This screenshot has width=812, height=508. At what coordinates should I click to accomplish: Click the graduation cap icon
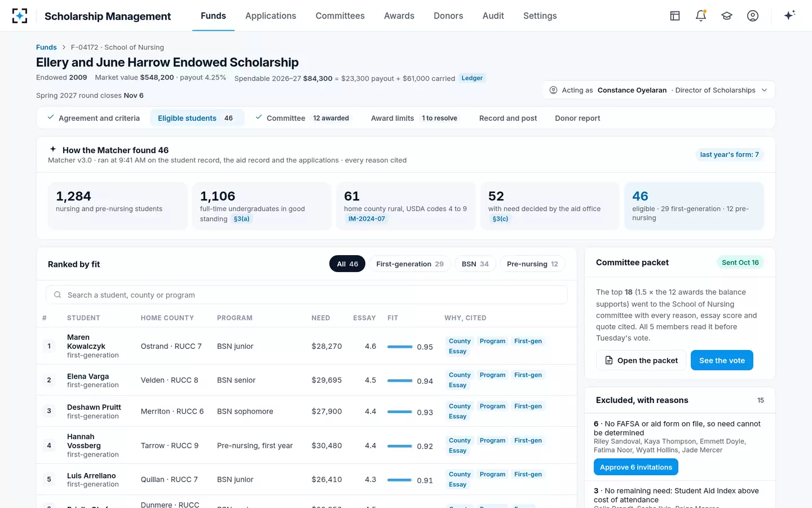pyautogui.click(x=727, y=16)
